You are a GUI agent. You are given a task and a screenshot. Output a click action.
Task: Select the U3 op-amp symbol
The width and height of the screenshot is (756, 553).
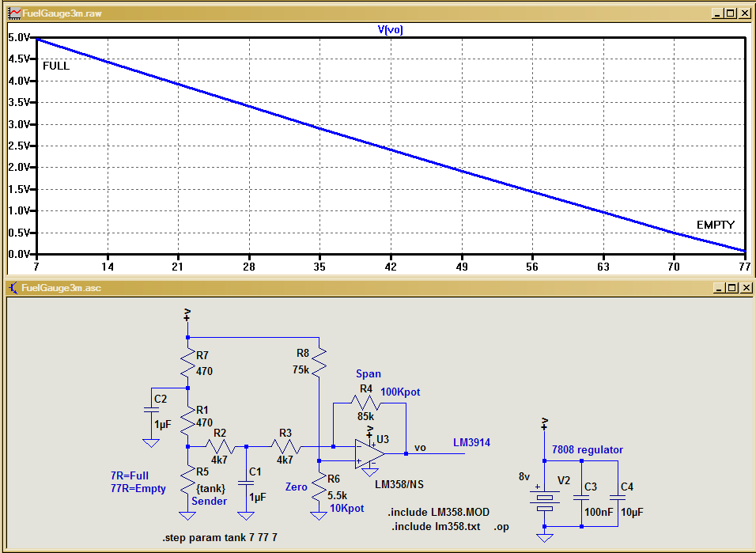[370, 453]
